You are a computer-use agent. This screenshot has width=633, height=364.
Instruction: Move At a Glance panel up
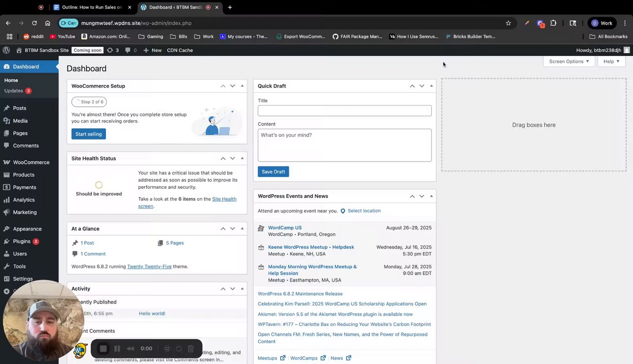pos(223,229)
